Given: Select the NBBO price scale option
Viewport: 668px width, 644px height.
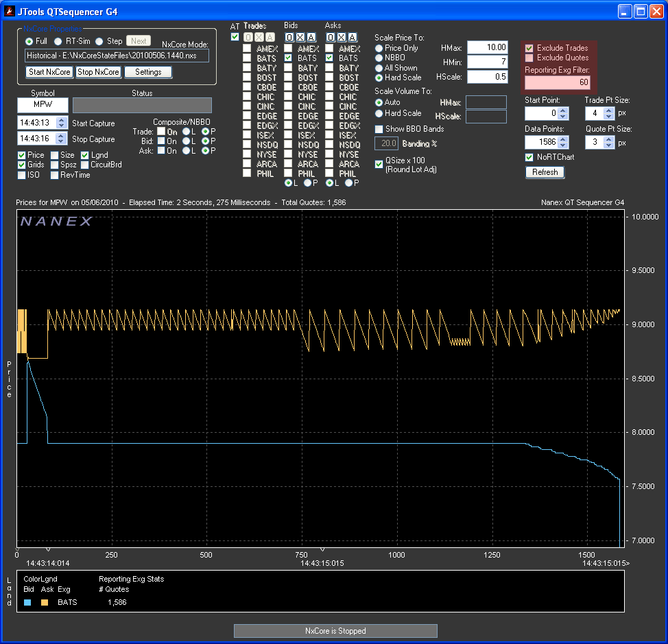Looking at the screenshot, I should tap(379, 58).
